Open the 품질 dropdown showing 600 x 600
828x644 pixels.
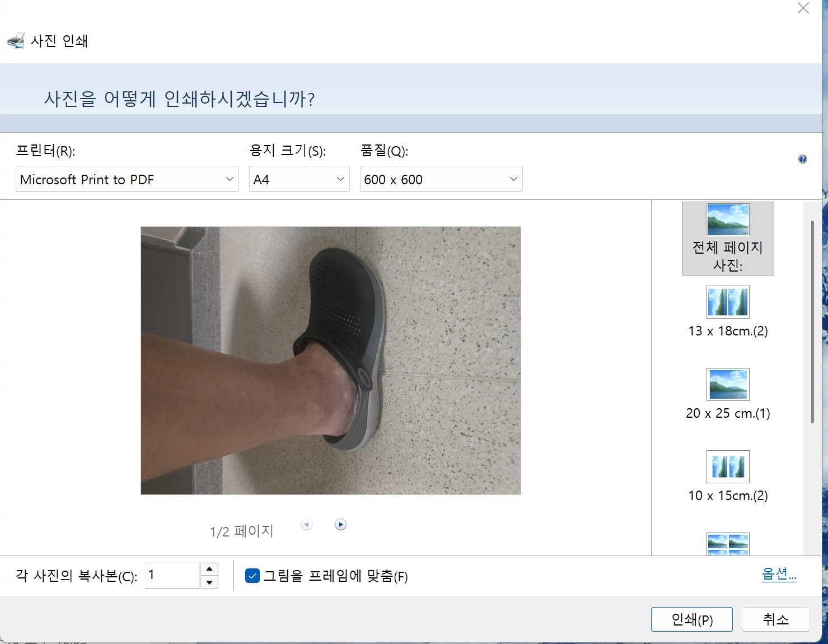click(441, 179)
